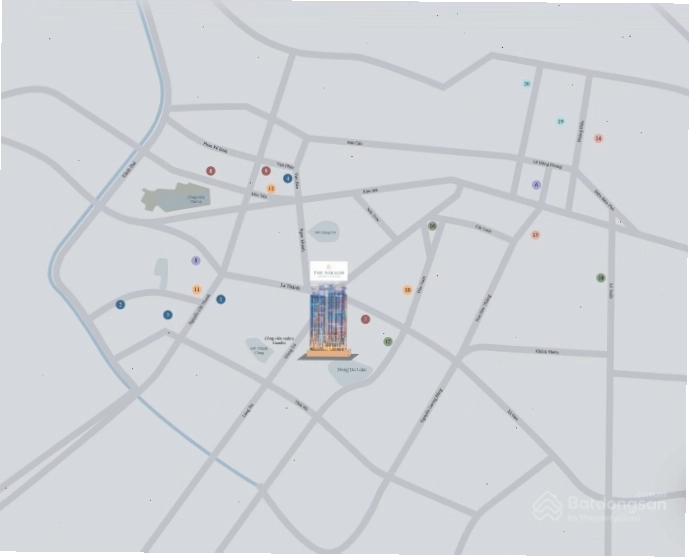Select red map marker number 7
The height and width of the screenshot is (557, 689).
coord(365,319)
